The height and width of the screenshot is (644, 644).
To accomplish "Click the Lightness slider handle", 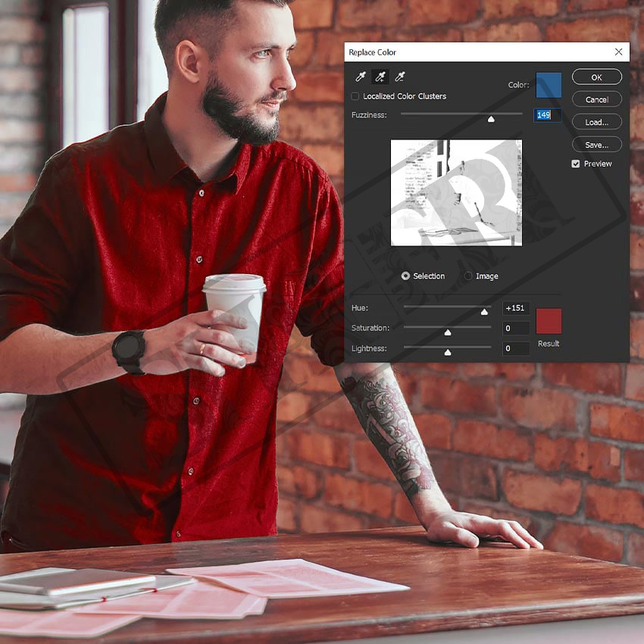I will 448,352.
